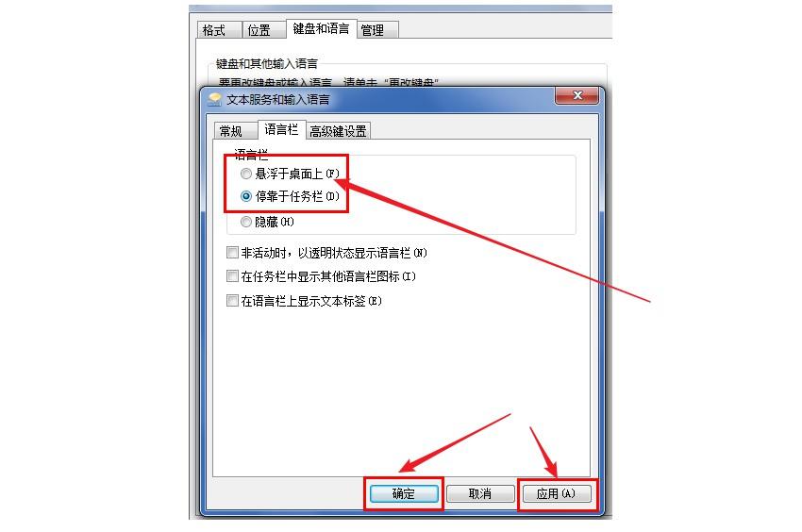Tick 在任务栏中显示其他语言栏图标 checkbox
The width and height of the screenshot is (802, 532).
232,276
